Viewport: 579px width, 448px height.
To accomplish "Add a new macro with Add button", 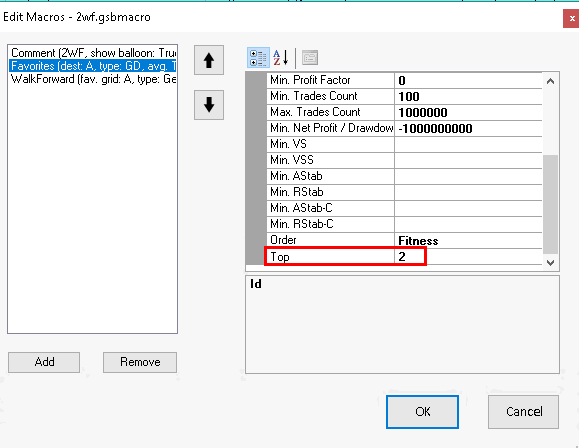I will point(44,362).
